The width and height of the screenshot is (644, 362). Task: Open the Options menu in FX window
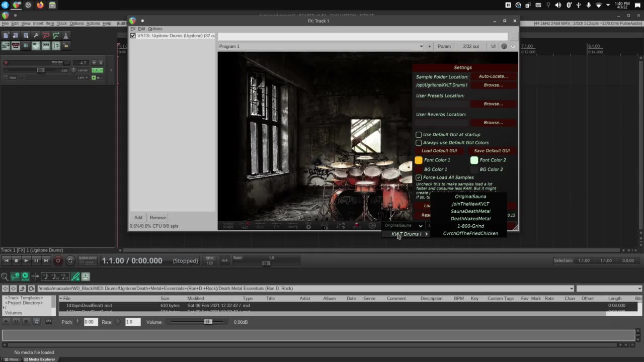coord(155,29)
